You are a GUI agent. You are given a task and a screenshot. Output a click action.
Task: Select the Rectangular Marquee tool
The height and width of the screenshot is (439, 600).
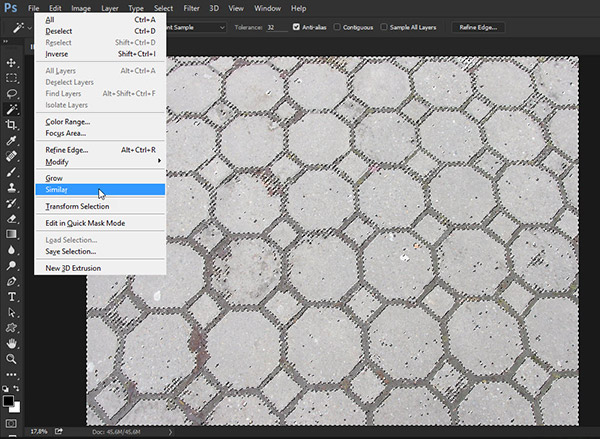(12, 77)
